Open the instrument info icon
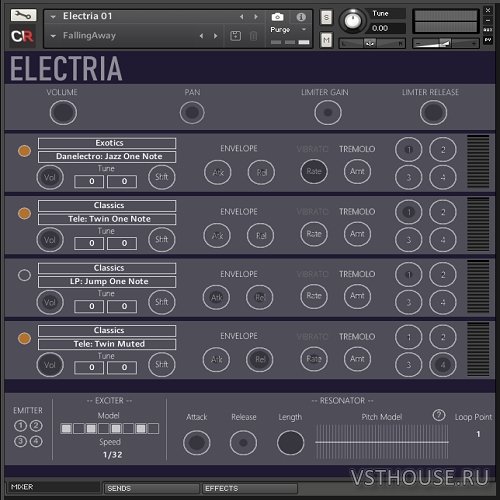 [x=301, y=17]
